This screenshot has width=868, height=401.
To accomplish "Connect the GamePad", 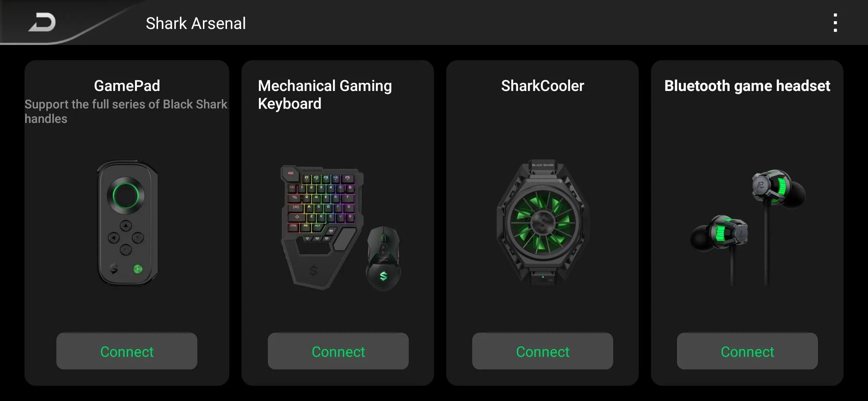I will pos(127,351).
